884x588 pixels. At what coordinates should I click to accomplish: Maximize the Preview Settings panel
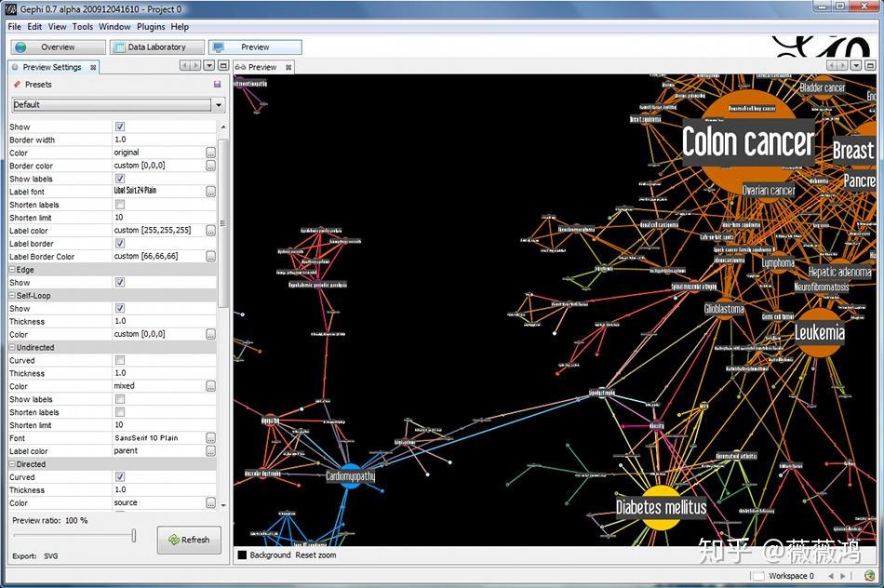coord(222,66)
